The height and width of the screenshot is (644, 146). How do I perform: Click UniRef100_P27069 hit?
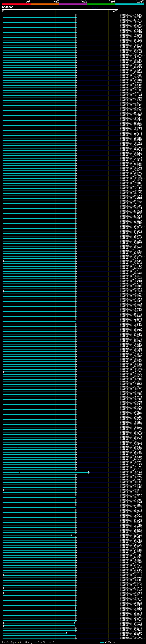pos(131,515)
